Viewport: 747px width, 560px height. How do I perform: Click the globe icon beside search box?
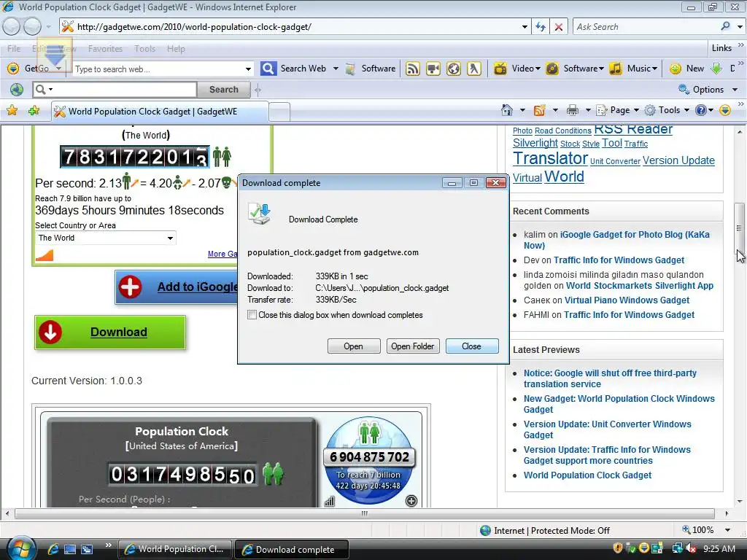(x=17, y=90)
